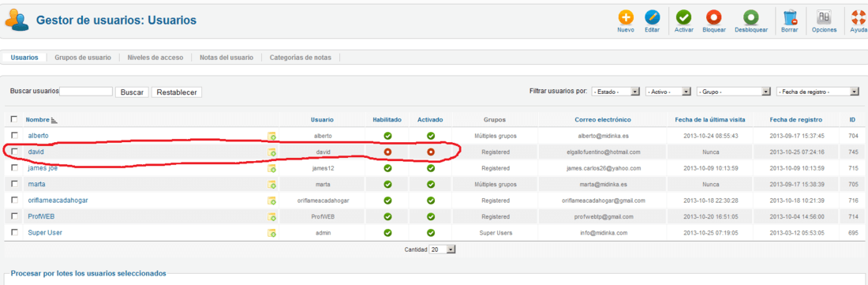The image size is (868, 285).
Task: Click the Nombre sort order icon
Action: [x=54, y=120]
